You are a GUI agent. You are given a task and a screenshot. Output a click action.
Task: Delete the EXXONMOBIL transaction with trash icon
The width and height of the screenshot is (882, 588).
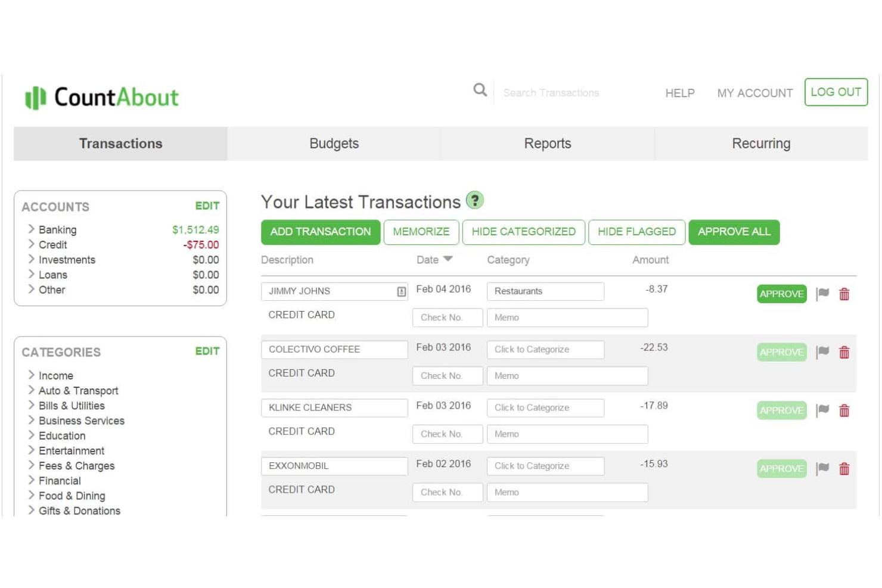pyautogui.click(x=844, y=469)
